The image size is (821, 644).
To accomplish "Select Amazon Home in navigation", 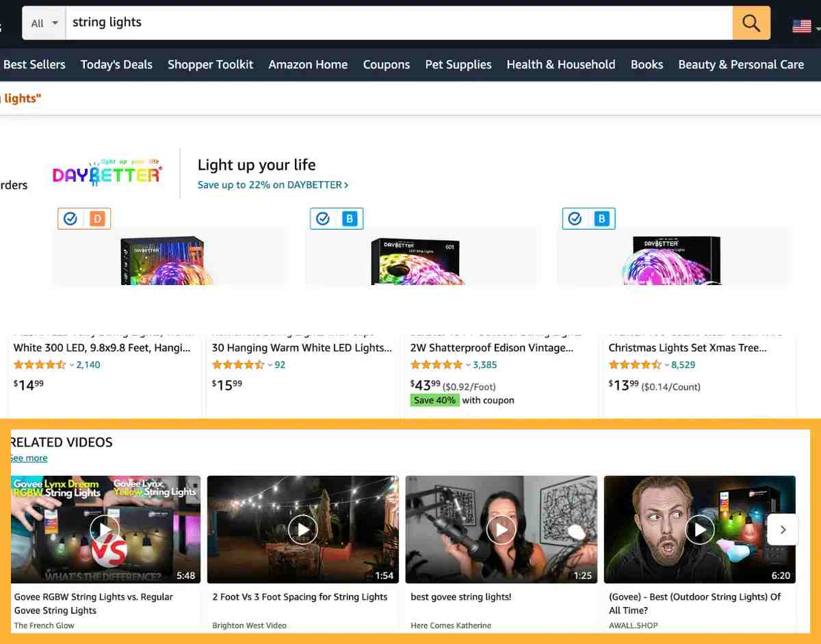I will tap(308, 64).
